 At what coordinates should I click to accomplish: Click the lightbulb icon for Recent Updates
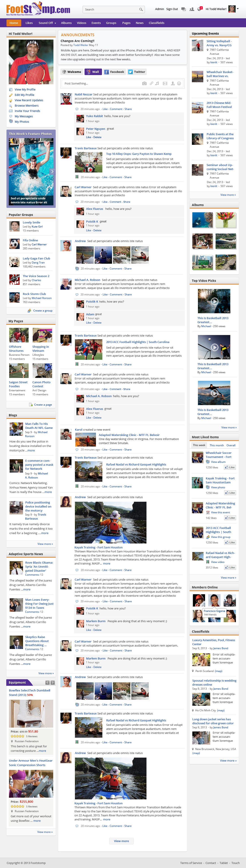11,100
